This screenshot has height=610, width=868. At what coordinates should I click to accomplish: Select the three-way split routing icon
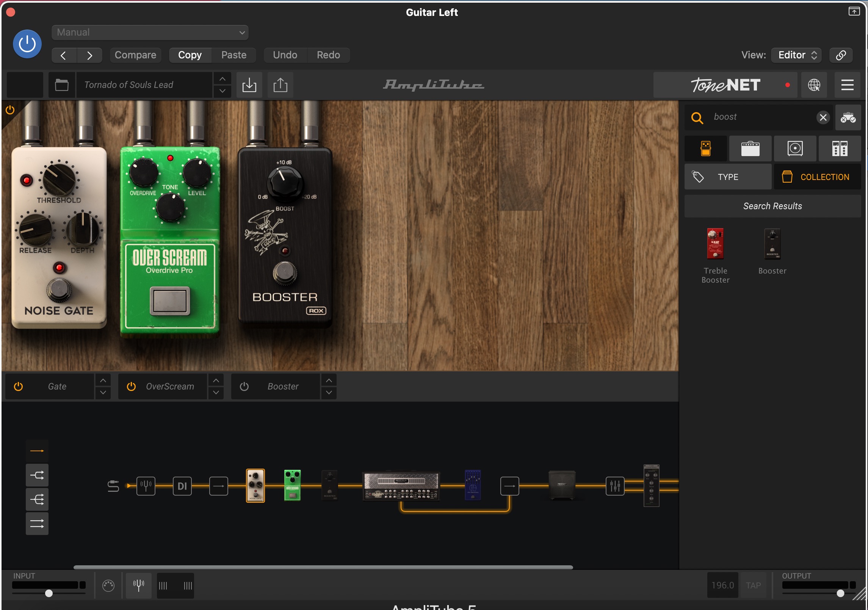coord(37,499)
